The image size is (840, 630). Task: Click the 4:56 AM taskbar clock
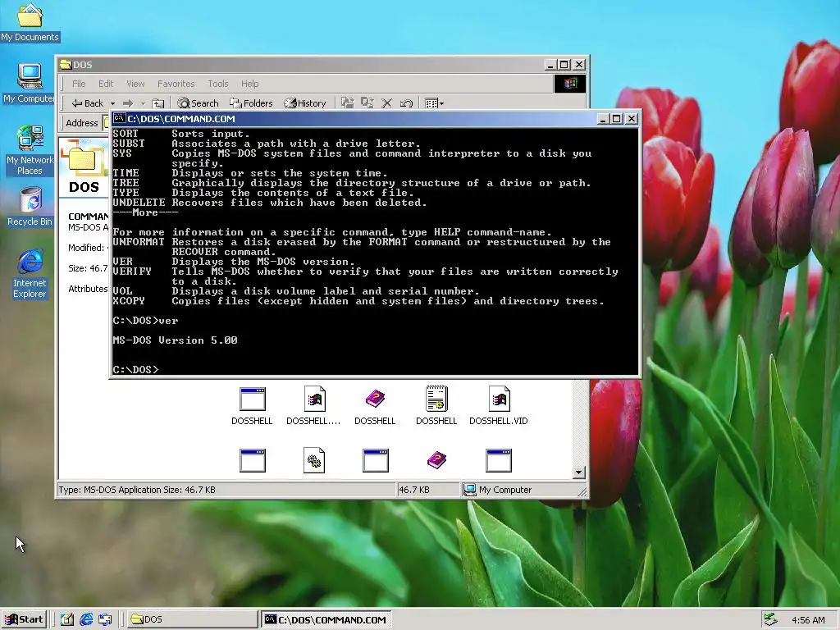pos(808,620)
